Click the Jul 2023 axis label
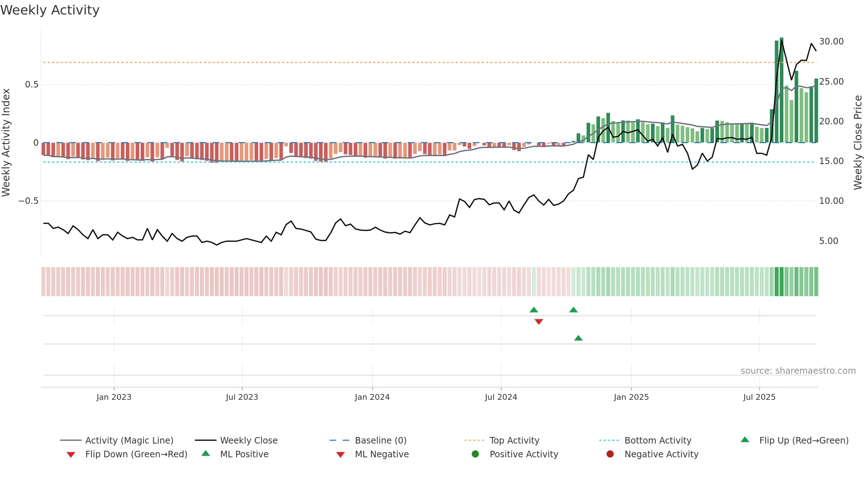This screenshot has height=488, width=868. pyautogui.click(x=242, y=397)
